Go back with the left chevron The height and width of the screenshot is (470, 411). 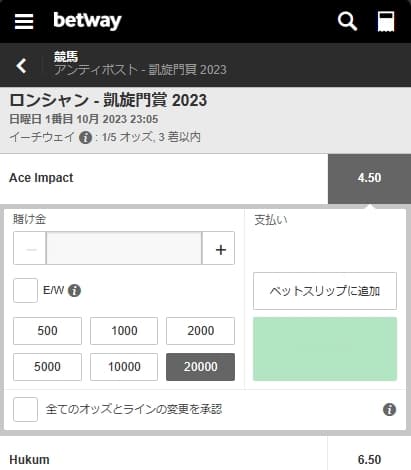point(21,66)
